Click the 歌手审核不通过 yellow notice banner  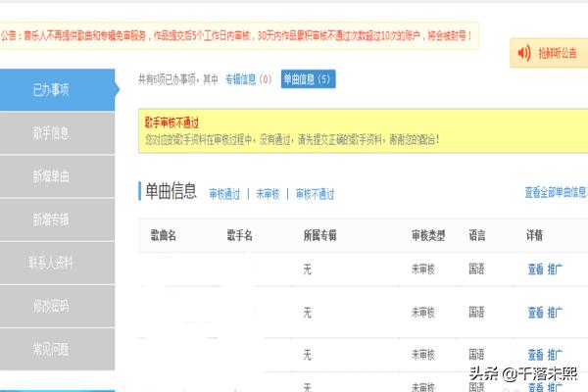pyautogui.click(x=363, y=132)
